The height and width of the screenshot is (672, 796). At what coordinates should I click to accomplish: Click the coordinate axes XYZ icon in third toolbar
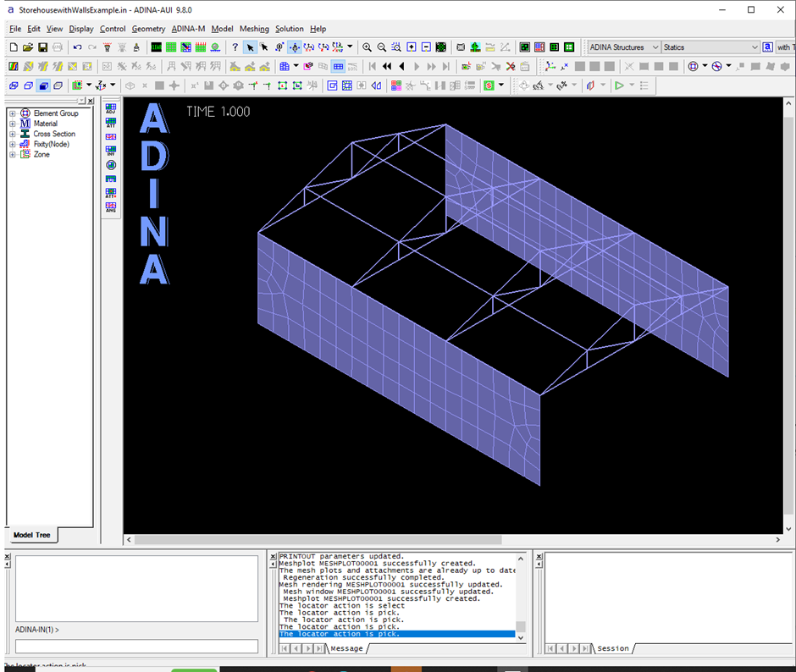pos(101,85)
